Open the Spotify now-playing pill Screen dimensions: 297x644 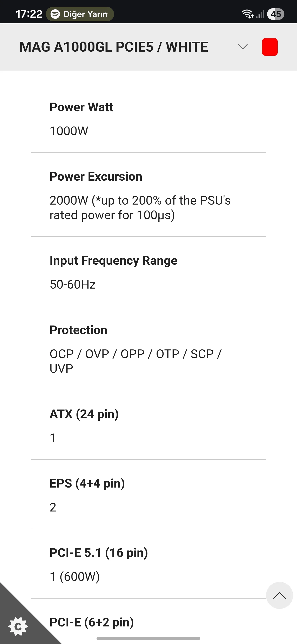click(x=80, y=14)
